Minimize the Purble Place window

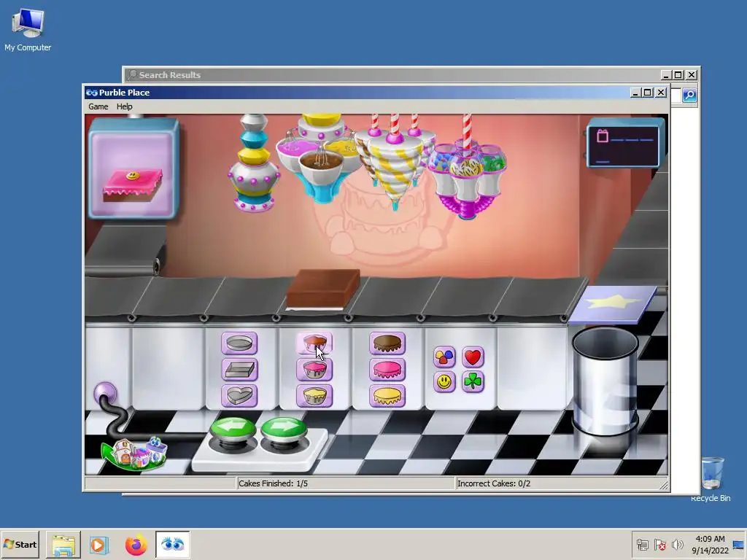635,93
